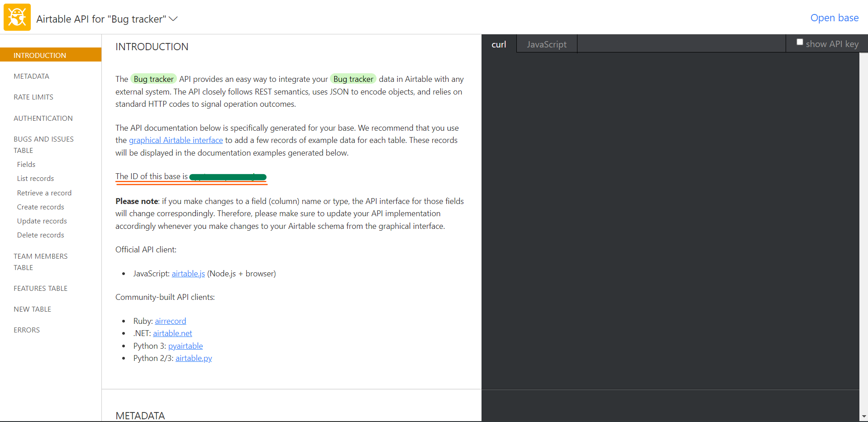
Task: Select Introduction in the sidebar
Action: point(51,55)
